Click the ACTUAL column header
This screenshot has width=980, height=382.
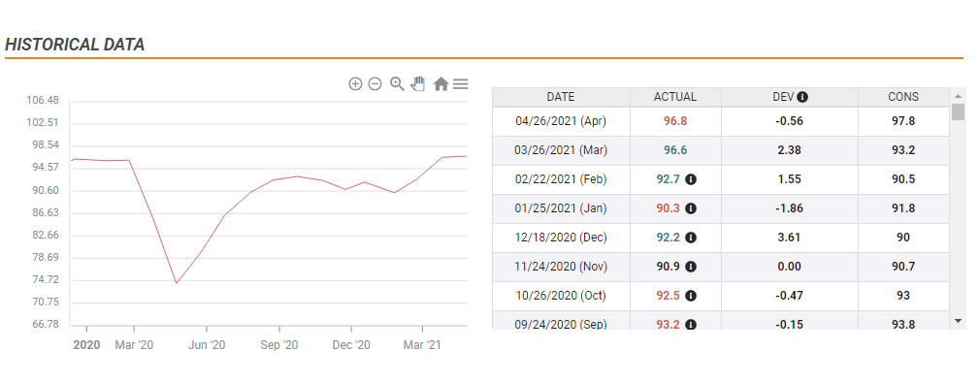click(675, 97)
